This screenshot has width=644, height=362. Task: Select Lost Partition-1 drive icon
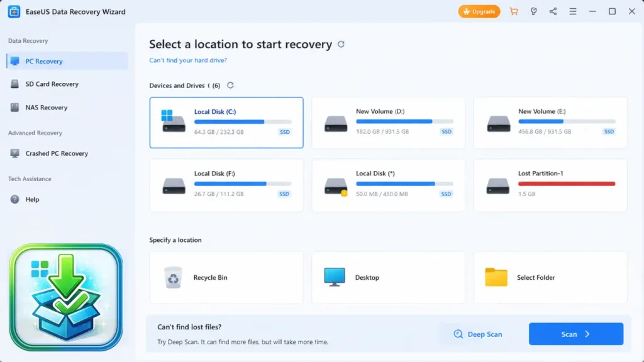click(498, 185)
